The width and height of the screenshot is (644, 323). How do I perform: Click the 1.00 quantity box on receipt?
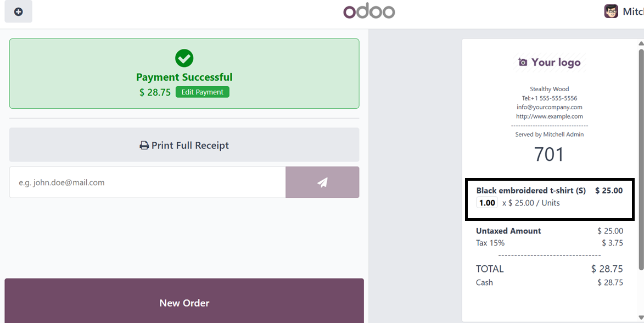click(487, 203)
